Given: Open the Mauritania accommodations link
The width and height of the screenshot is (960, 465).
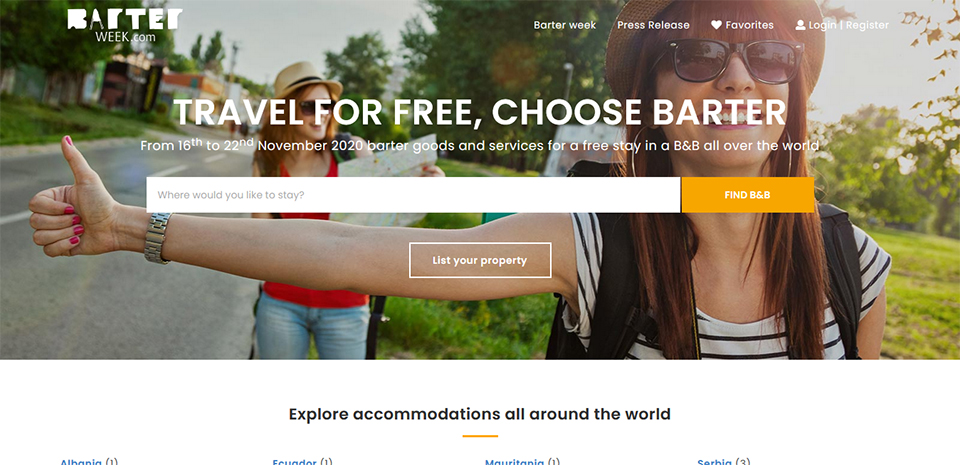Looking at the screenshot, I should [x=514, y=462].
